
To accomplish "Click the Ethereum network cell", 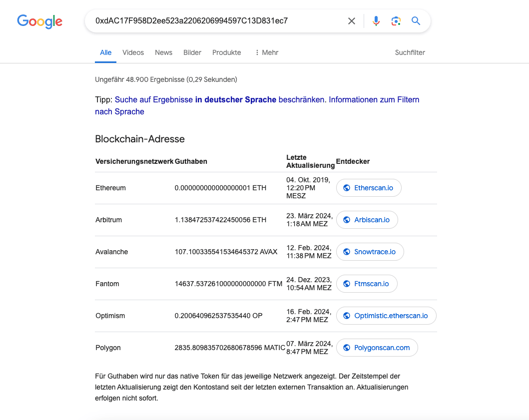I will 111,188.
